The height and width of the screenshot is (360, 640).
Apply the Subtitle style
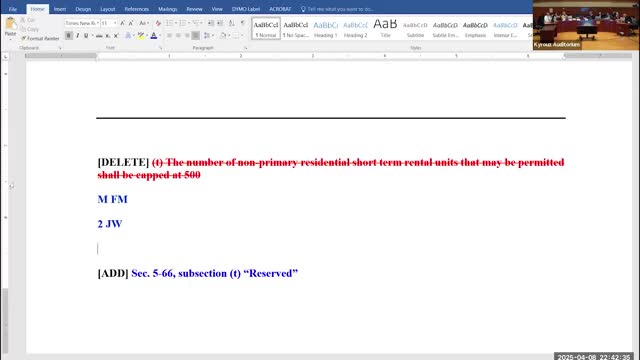click(x=416, y=29)
